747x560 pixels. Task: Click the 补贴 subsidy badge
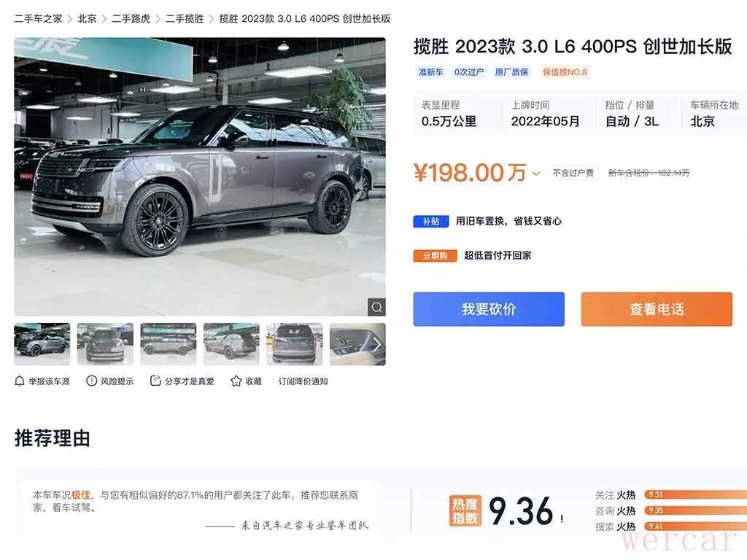[x=430, y=222]
